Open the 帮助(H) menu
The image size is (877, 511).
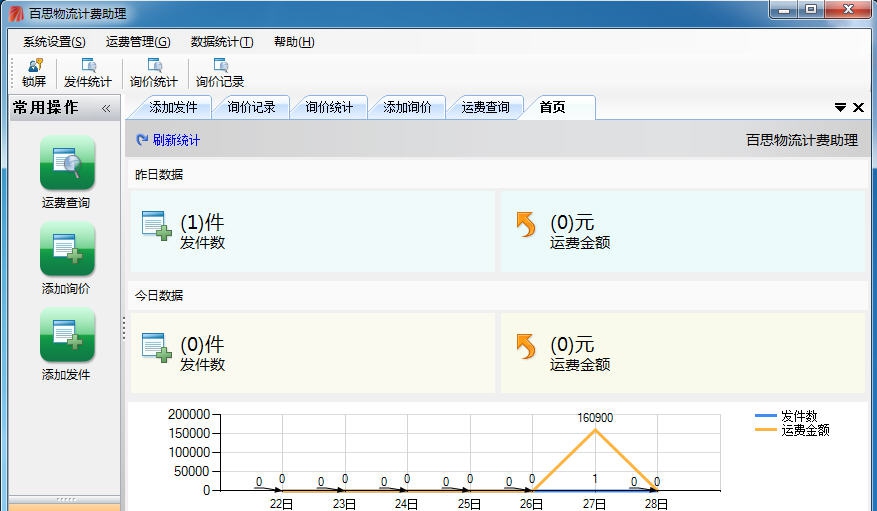click(294, 42)
